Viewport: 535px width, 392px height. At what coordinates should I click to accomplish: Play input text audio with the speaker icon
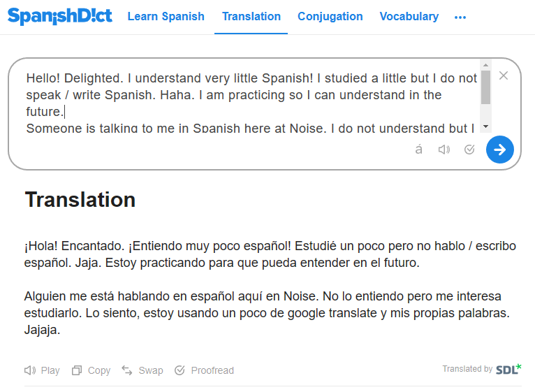point(444,150)
